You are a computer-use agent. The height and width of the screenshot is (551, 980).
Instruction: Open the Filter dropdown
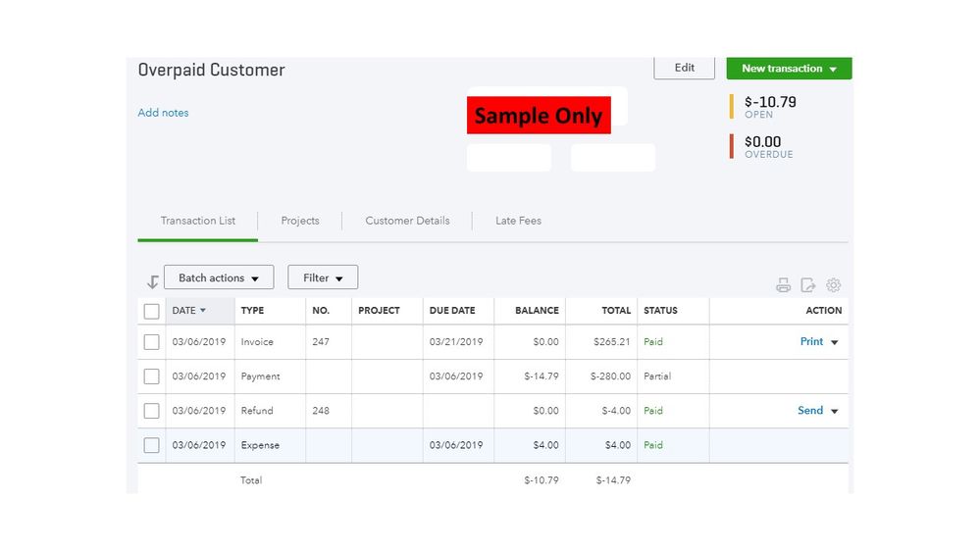323,277
